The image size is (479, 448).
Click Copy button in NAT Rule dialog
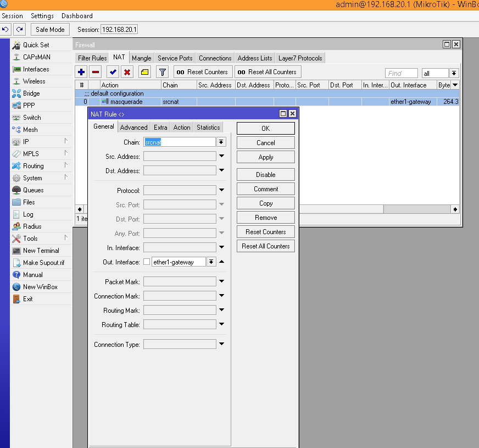[x=266, y=203]
